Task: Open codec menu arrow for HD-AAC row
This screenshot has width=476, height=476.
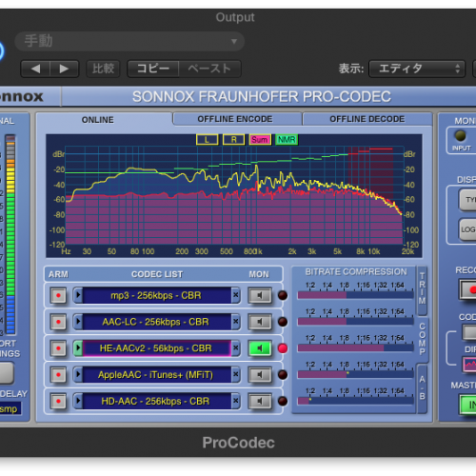Action: pyautogui.click(x=78, y=401)
